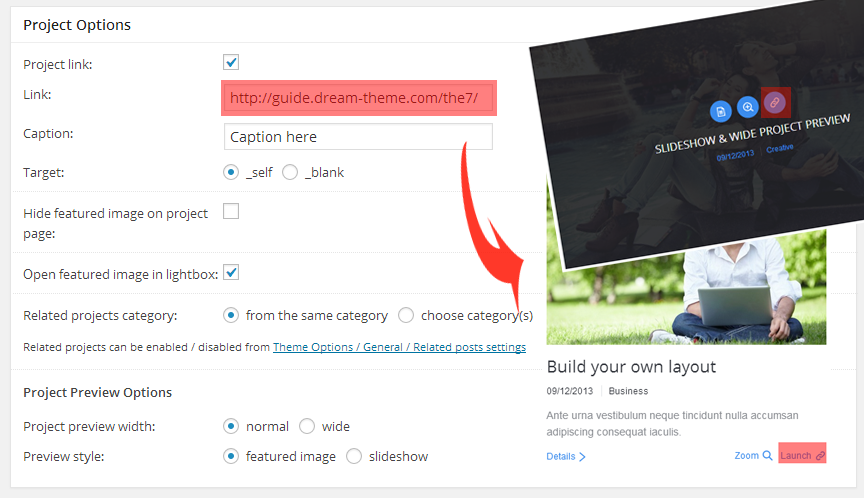Viewport: 864px width, 498px height.
Task: Tick the Hide featured image on project page checkbox
Action: pyautogui.click(x=231, y=211)
